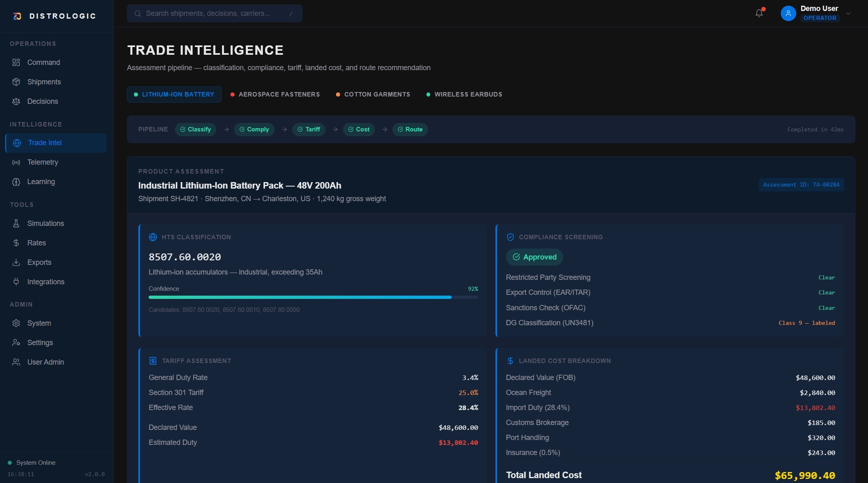Click the Tariff pipeline step
This screenshot has width=868, height=483.
point(309,129)
